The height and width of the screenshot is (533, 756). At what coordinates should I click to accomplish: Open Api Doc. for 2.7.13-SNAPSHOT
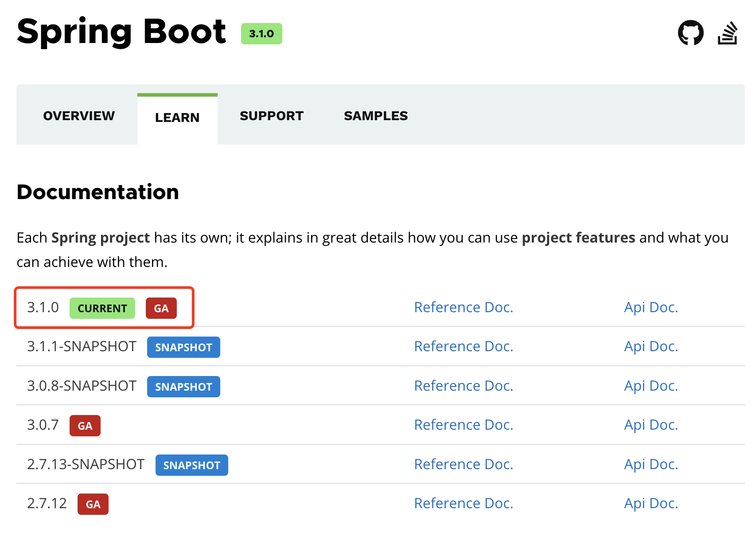tap(651, 464)
